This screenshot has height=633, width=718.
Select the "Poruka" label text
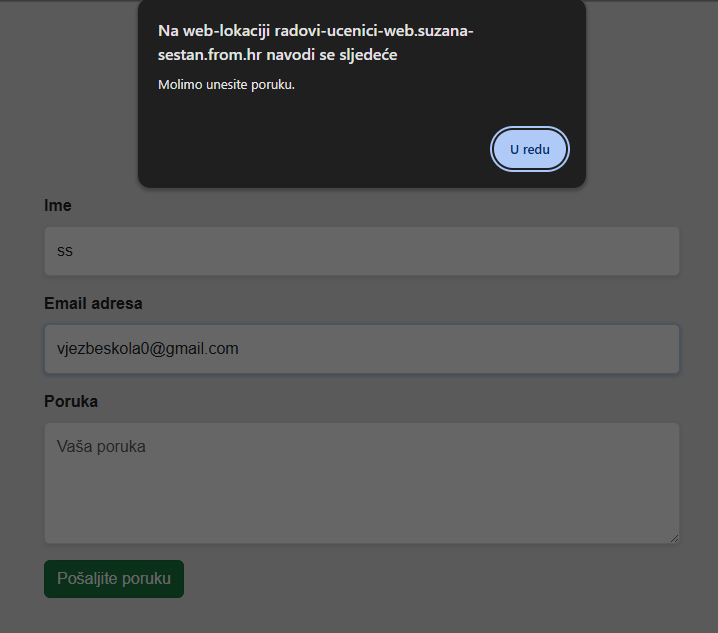click(x=71, y=401)
